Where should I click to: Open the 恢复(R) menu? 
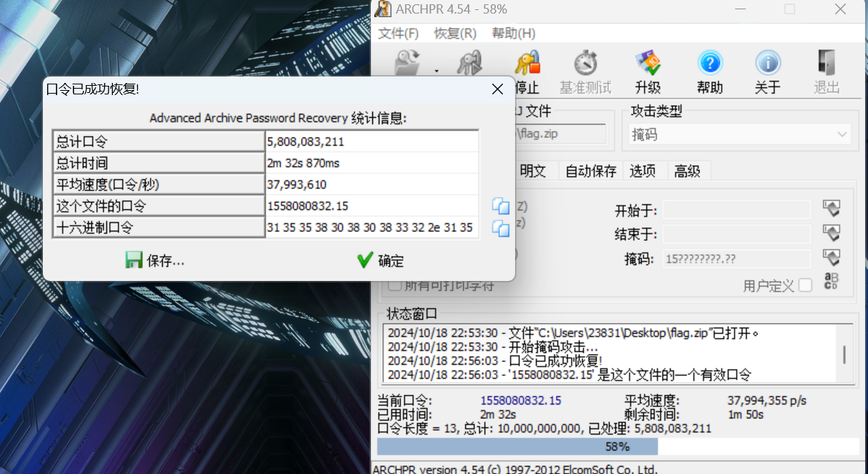[x=455, y=34]
